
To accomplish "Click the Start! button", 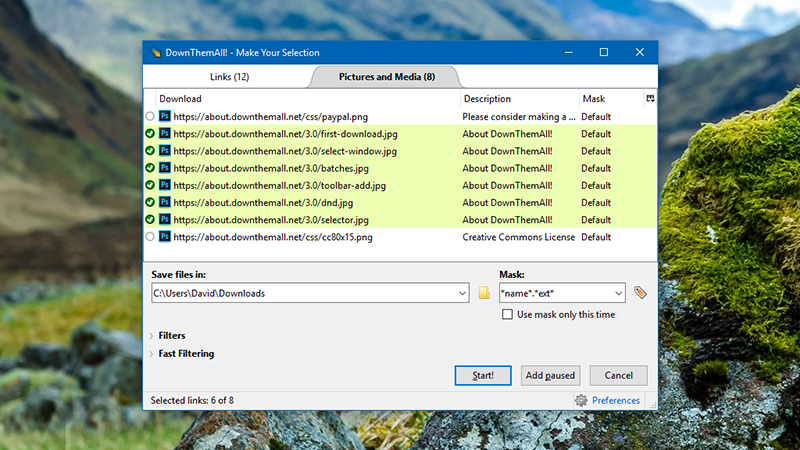I will point(483,376).
